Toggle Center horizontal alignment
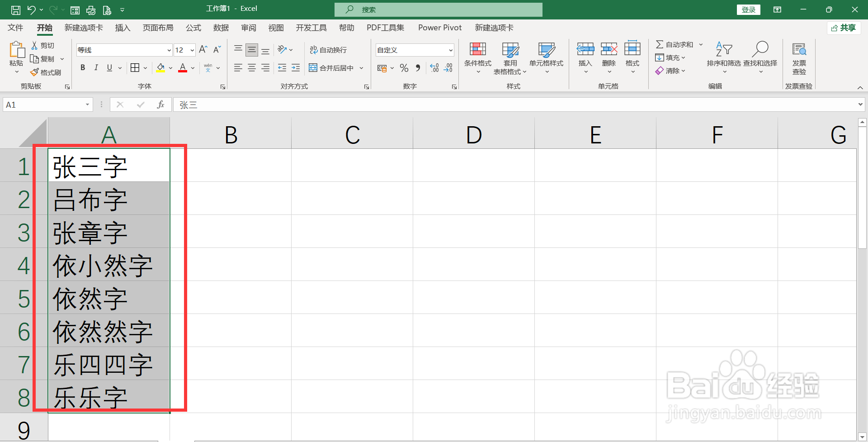 (x=252, y=68)
